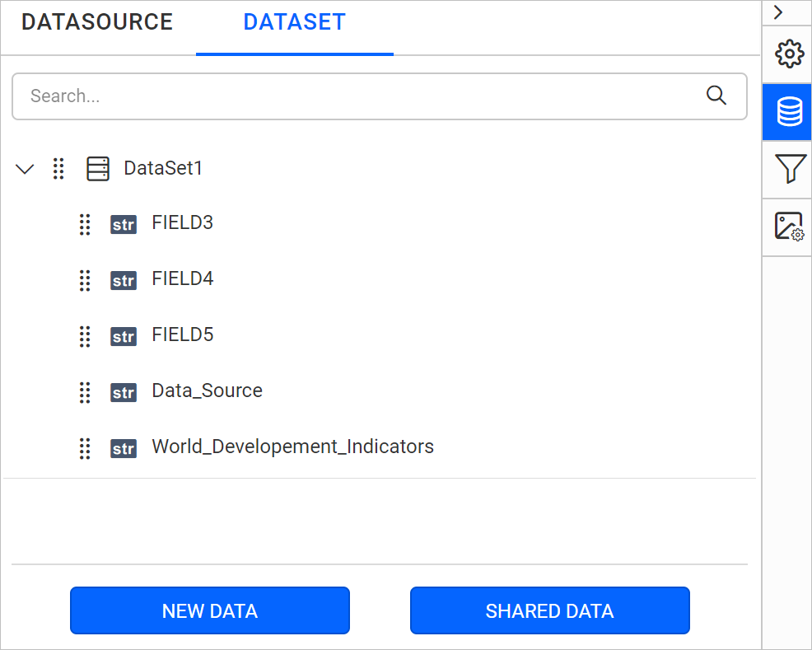This screenshot has width=812, height=650.
Task: Collapse the side panel with arrow icon
Action: 777,12
